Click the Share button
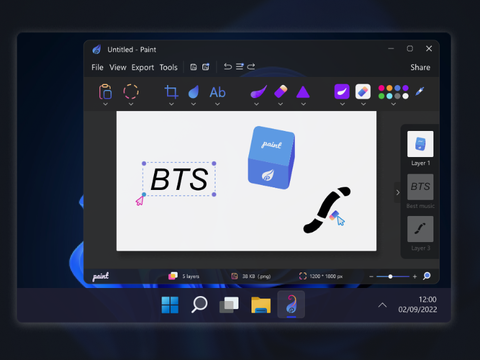480x360 pixels. [420, 67]
